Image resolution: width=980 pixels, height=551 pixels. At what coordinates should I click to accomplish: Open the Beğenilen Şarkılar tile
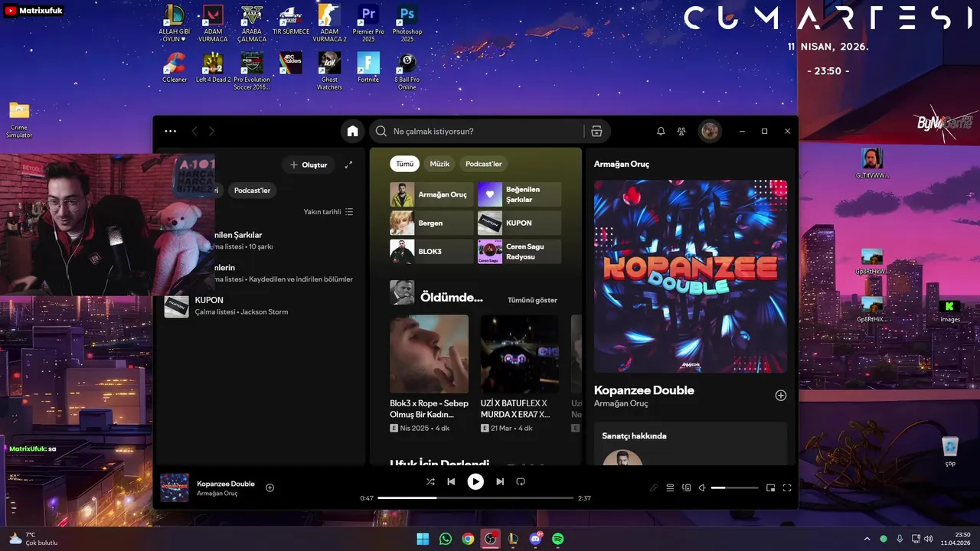click(x=519, y=194)
